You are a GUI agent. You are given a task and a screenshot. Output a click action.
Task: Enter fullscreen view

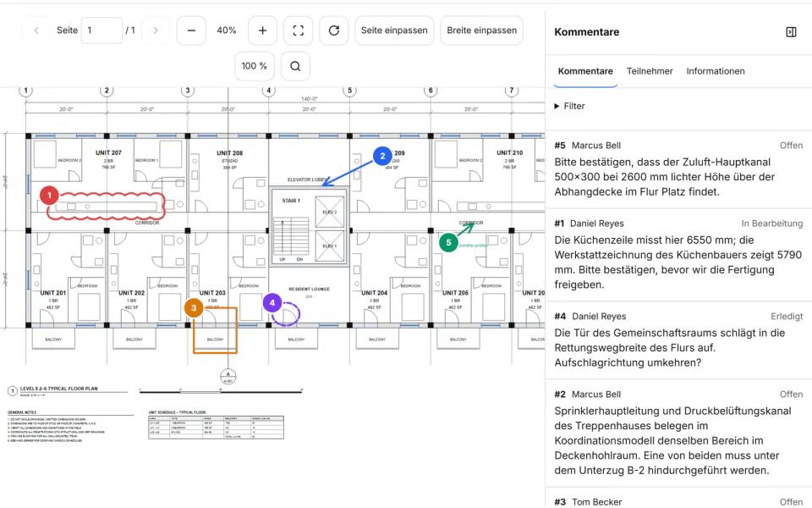pyautogui.click(x=299, y=30)
